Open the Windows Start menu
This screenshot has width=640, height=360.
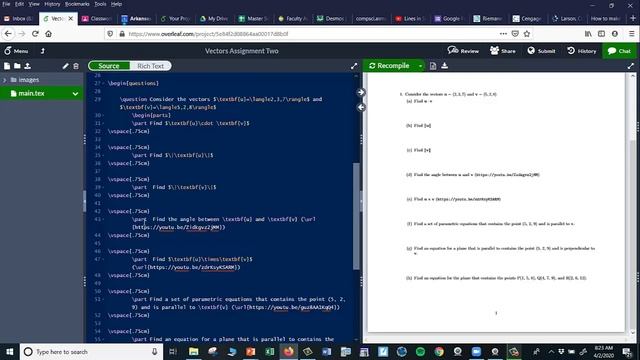pos(9,352)
